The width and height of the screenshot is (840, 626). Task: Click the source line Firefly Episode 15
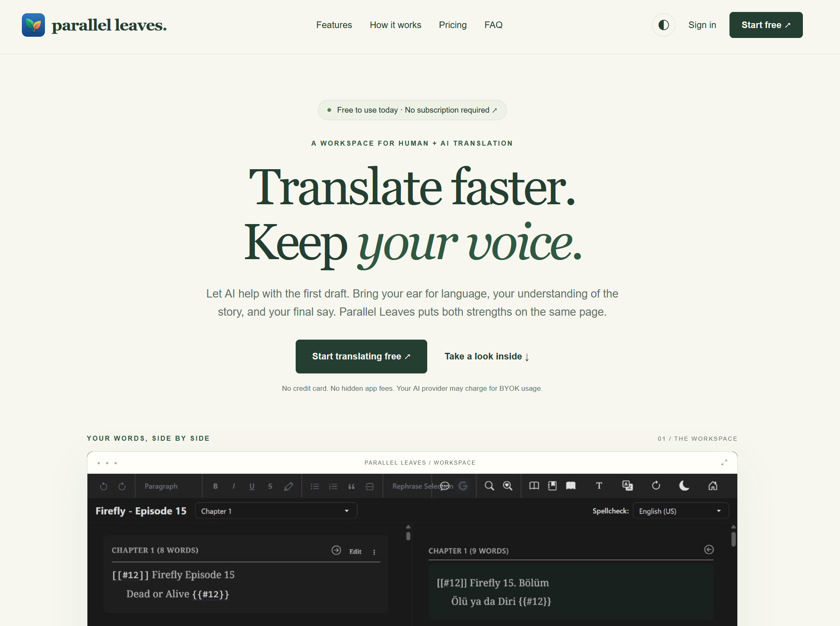click(x=193, y=575)
